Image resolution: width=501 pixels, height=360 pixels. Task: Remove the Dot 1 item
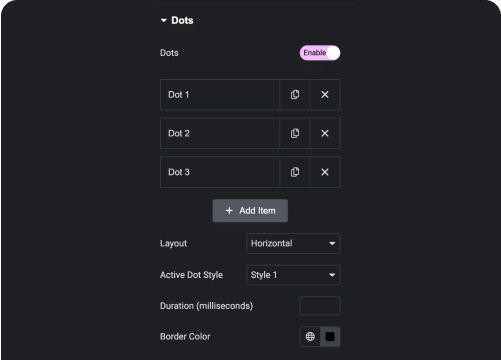(x=325, y=95)
